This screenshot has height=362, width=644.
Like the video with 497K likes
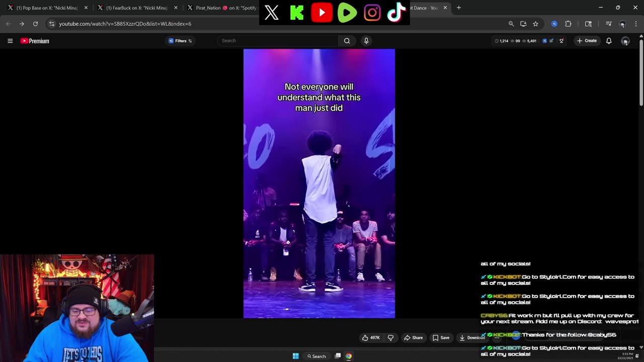coord(371,338)
